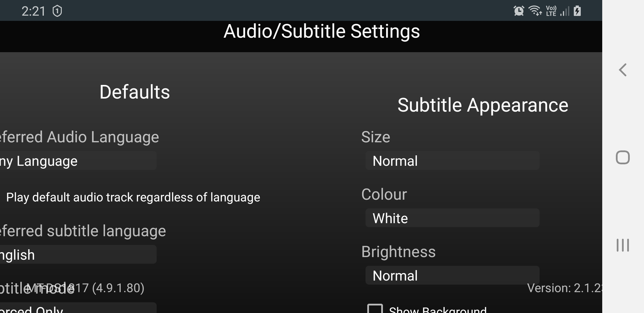Toggle the Show Background checkbox
This screenshot has height=313, width=644.
[x=375, y=309]
